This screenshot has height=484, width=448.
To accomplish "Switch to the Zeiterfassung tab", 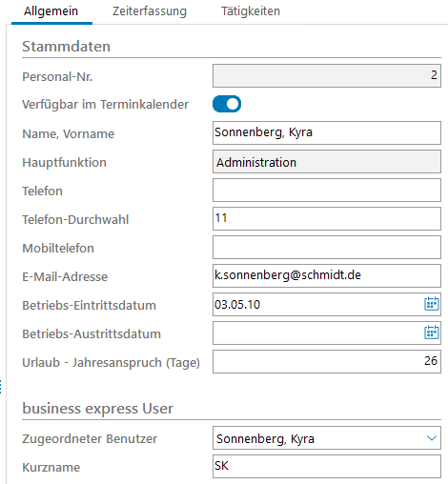I will (x=150, y=11).
